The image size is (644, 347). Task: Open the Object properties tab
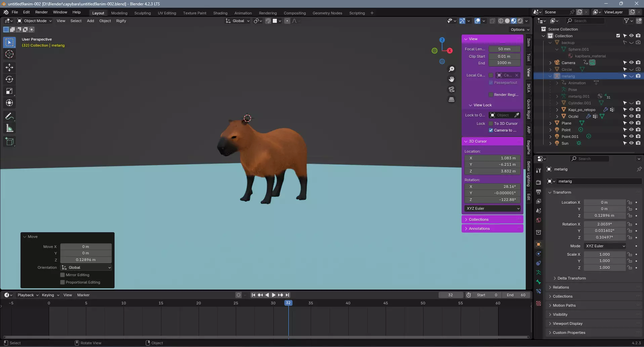coord(539,244)
